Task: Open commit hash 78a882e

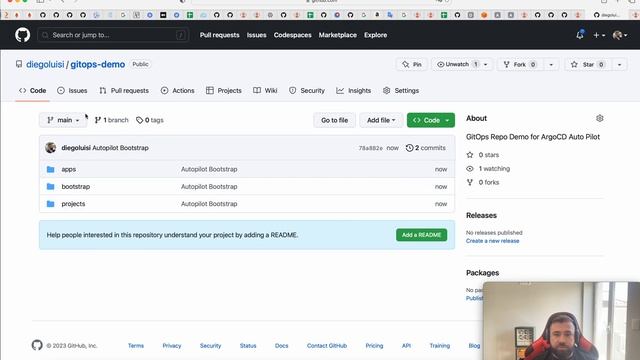Action: coord(371,148)
